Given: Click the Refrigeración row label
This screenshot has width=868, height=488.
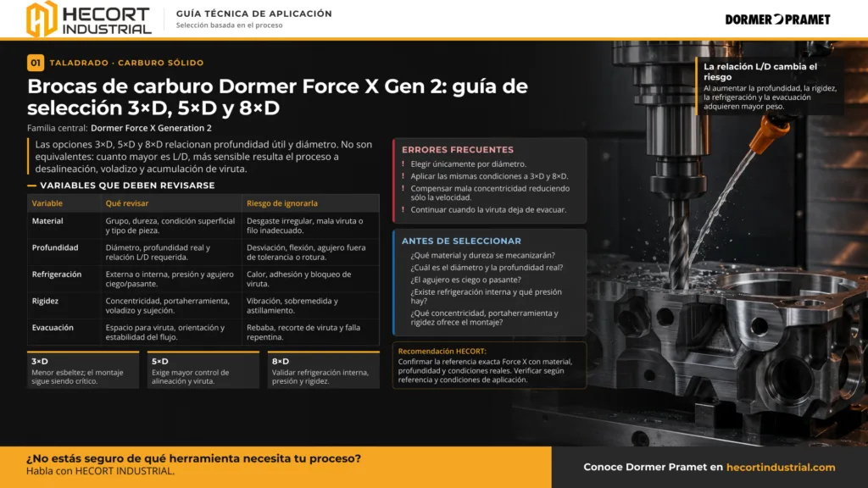Looking at the screenshot, I should click(57, 274).
